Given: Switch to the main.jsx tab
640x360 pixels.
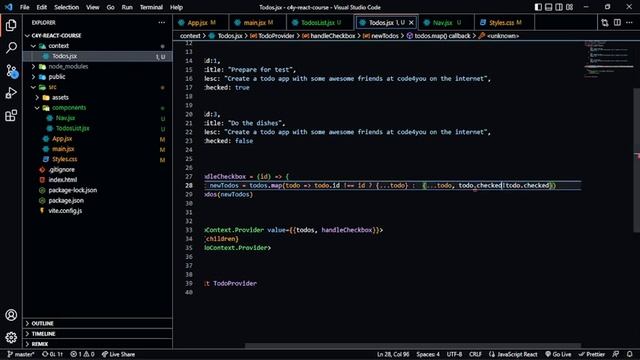Looking at the screenshot, I should [x=258, y=23].
